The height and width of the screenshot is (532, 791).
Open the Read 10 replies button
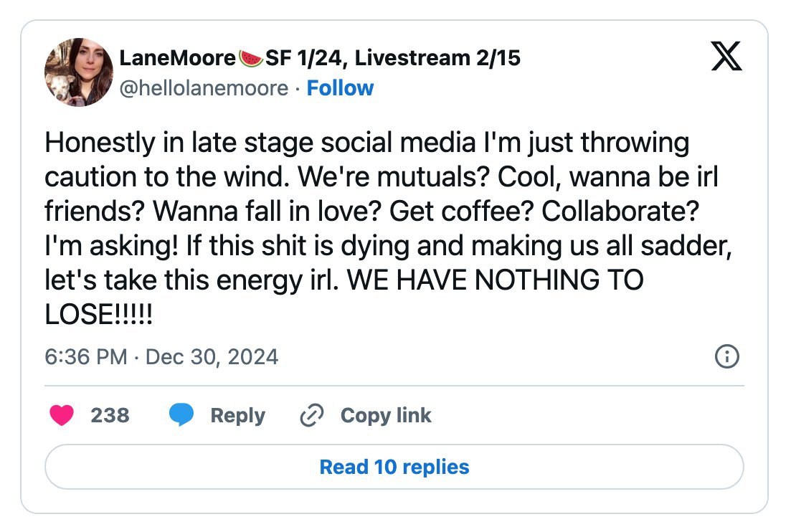click(x=394, y=467)
